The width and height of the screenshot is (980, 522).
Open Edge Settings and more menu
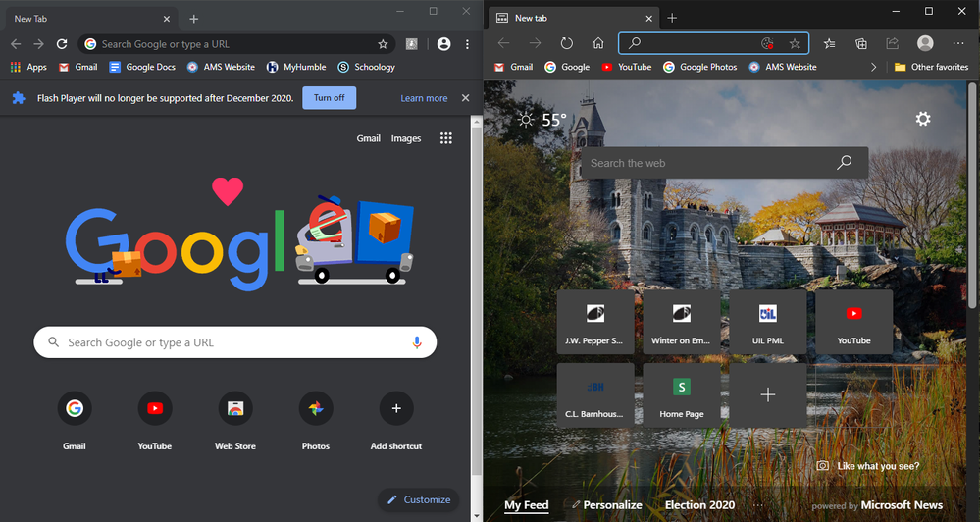point(958,43)
